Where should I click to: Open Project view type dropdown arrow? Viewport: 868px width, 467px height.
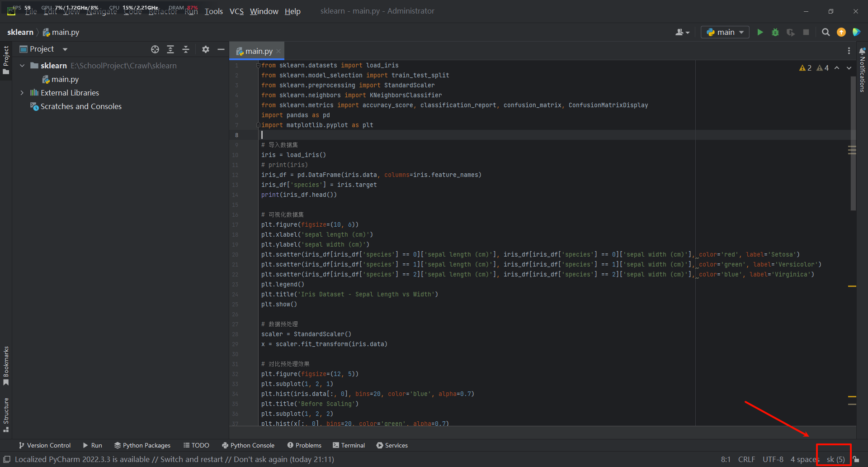pos(65,49)
